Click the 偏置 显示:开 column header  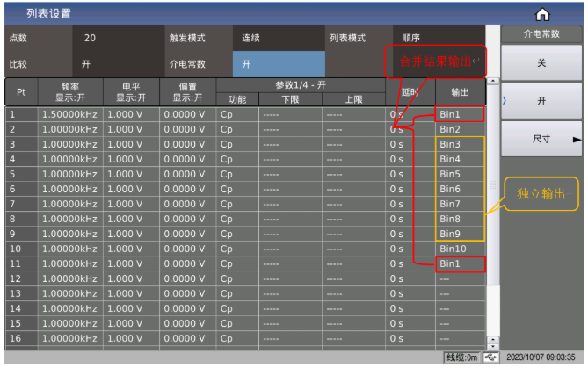coord(187,92)
